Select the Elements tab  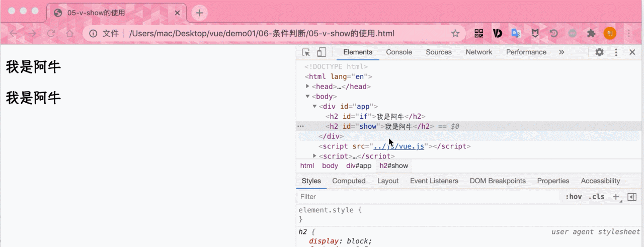click(358, 52)
